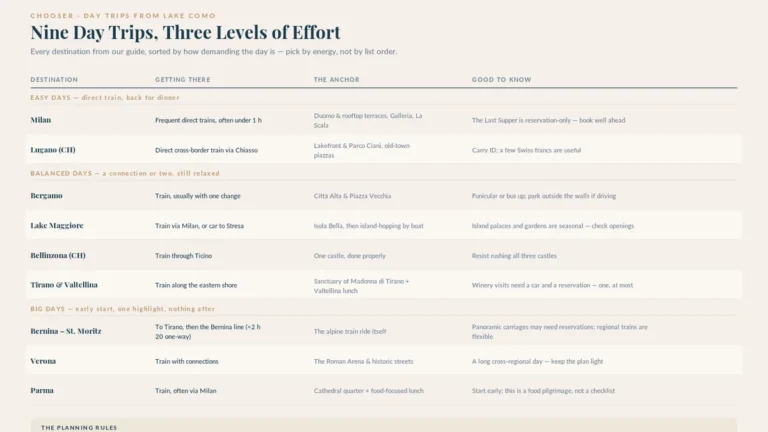This screenshot has width=768, height=432.
Task: Click the GETTING THERE column header
Action: point(183,79)
